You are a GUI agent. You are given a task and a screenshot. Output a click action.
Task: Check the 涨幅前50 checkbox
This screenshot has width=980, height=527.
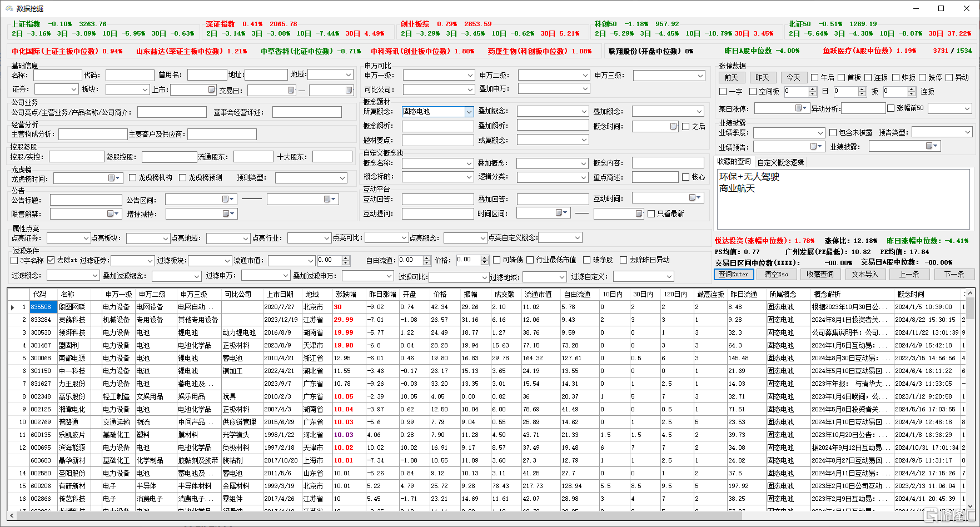891,108
